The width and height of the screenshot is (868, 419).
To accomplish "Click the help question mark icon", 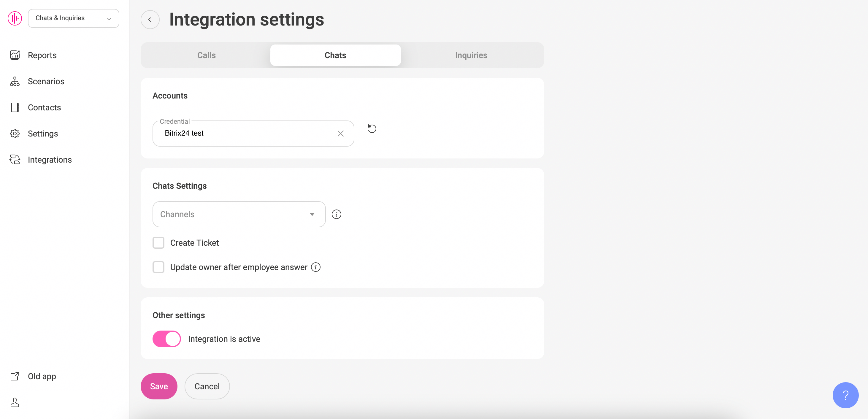I will pyautogui.click(x=845, y=395).
